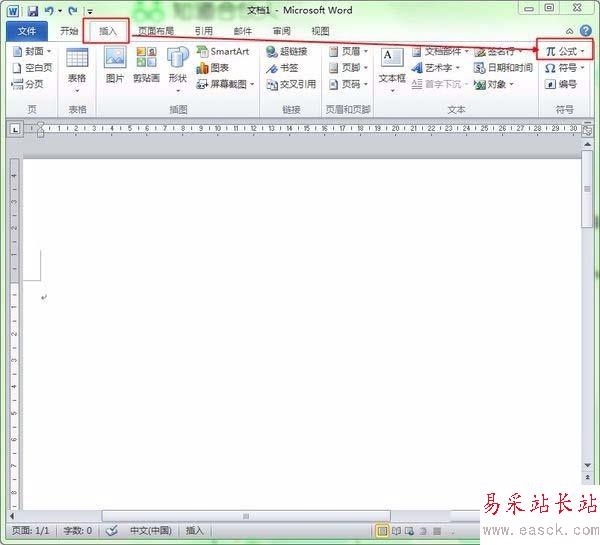Click the tab stop selector left of ruler
The width and height of the screenshot is (600, 545).
click(15, 130)
